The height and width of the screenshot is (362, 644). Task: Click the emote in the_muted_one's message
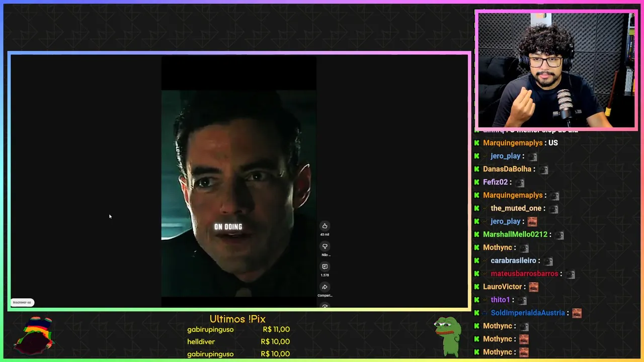pos(553,209)
